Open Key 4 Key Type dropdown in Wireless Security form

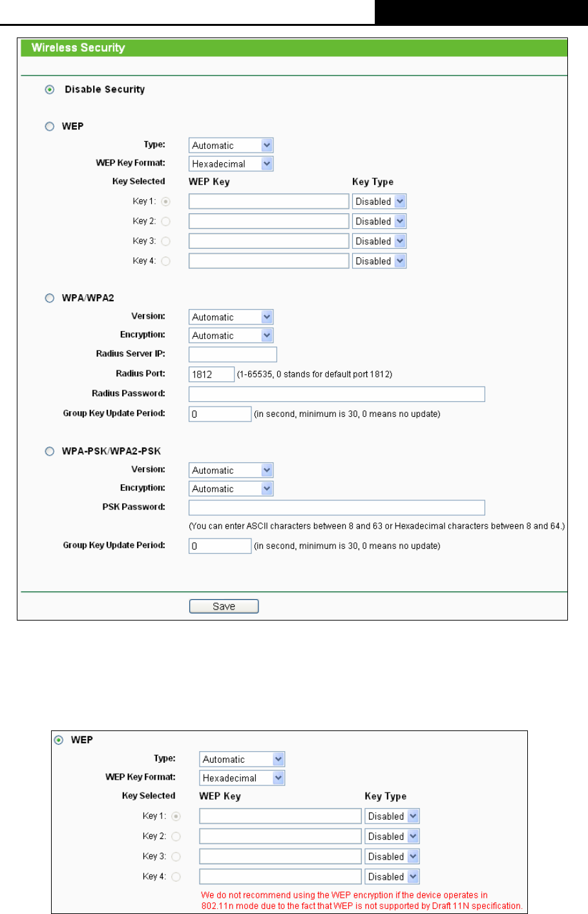(x=379, y=261)
